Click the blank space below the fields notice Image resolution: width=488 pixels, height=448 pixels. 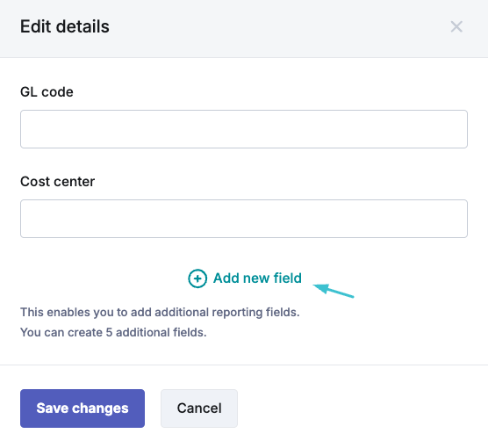244,351
